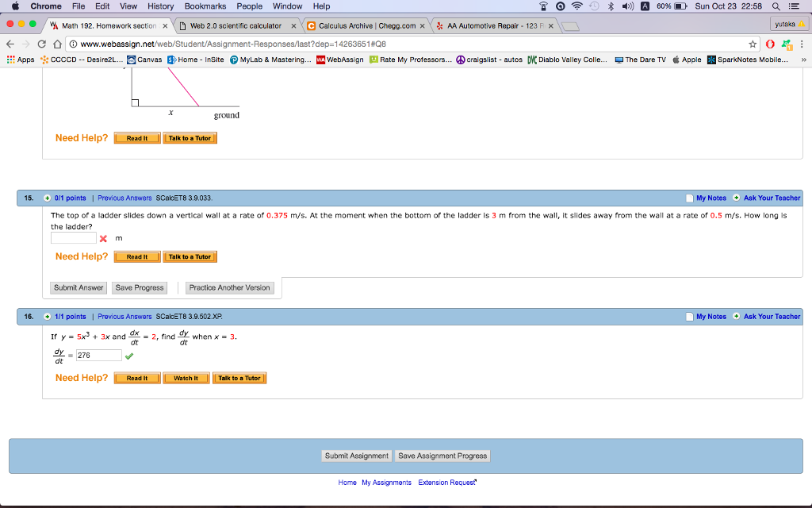Viewport: 812px width, 508px height.
Task: Open the Chrome three-dot menu
Action: [802, 44]
